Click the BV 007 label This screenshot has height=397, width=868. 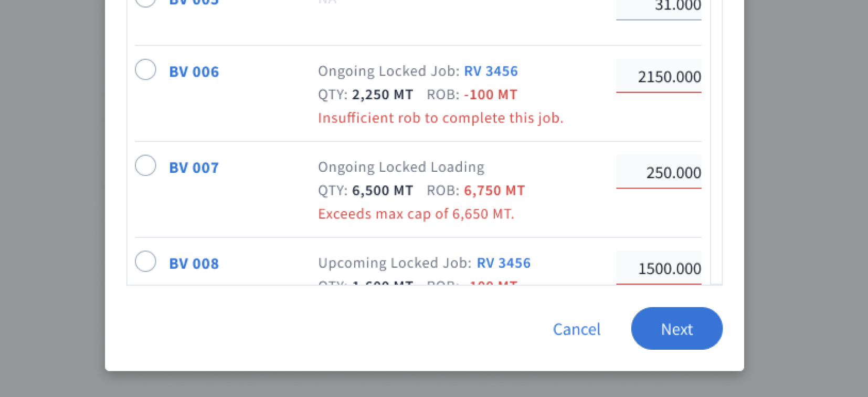tap(193, 168)
